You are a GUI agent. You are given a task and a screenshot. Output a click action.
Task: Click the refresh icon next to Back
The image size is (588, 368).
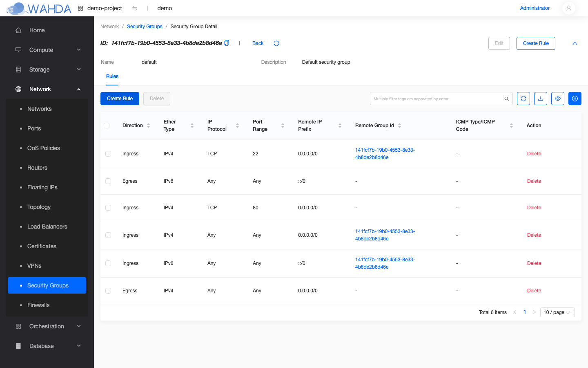pos(276,43)
